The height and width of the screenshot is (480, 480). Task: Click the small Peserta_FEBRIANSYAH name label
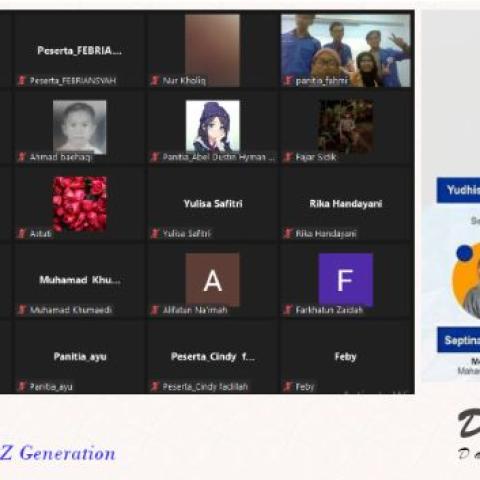(73, 81)
